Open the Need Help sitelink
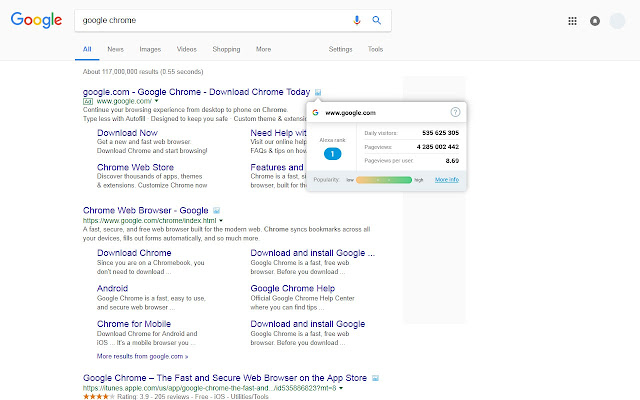 click(x=278, y=133)
